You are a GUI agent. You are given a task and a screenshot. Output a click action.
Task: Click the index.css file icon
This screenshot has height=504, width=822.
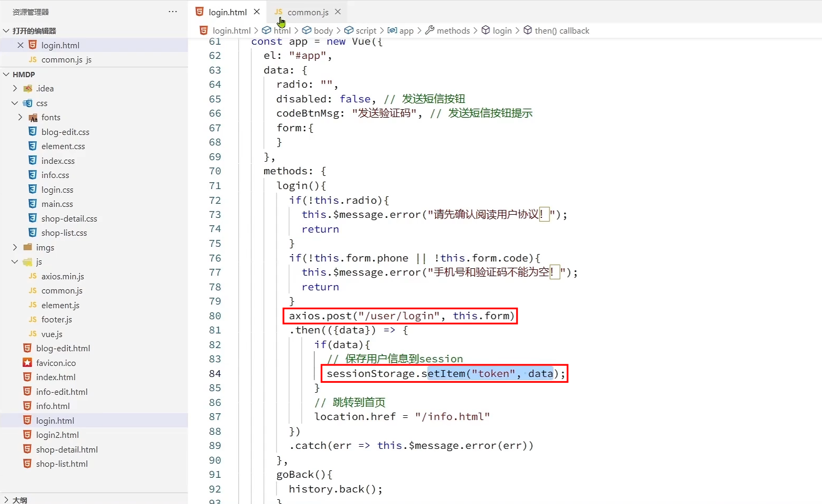[x=33, y=160]
